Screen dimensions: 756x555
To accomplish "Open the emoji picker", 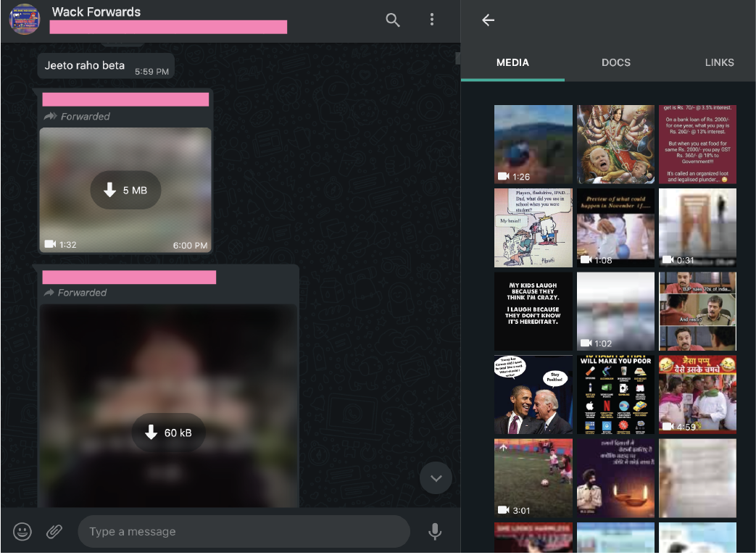I will click(x=22, y=531).
